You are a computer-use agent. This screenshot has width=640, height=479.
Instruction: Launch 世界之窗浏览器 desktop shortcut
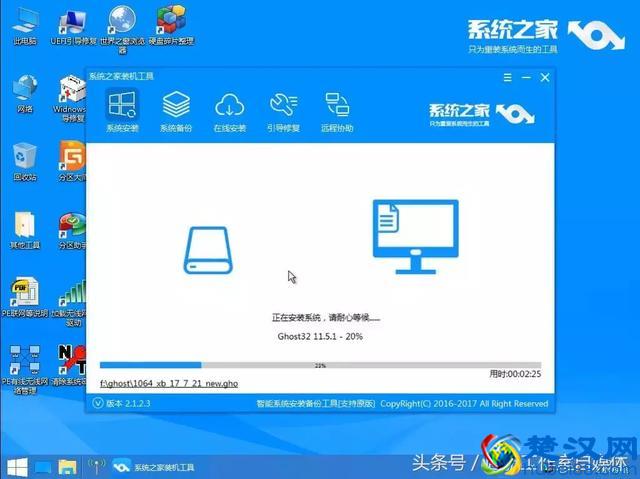122,29
